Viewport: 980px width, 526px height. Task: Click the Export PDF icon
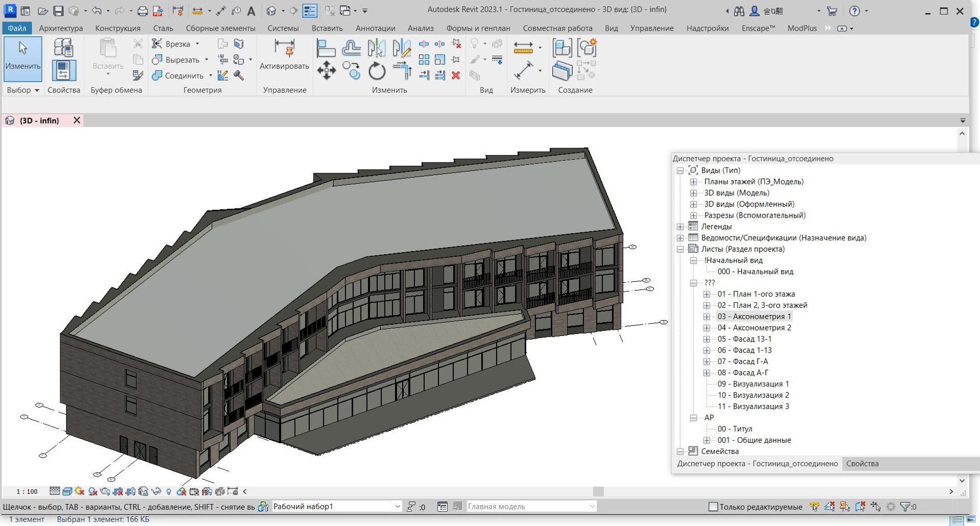pyautogui.click(x=158, y=11)
